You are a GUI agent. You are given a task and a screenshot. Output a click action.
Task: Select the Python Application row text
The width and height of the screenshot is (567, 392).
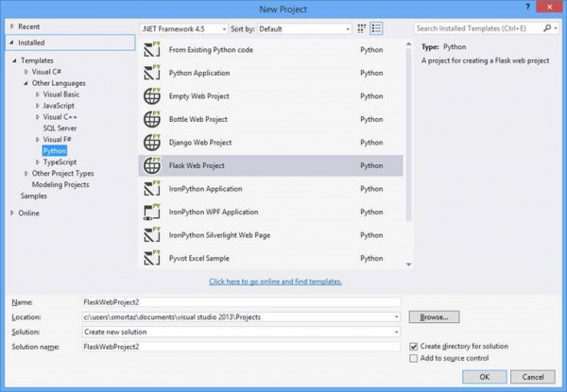199,73
